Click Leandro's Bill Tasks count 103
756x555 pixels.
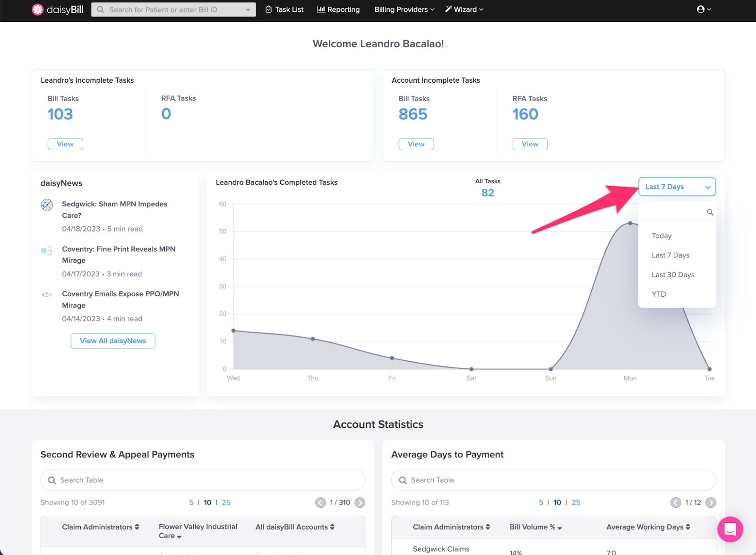(x=60, y=114)
